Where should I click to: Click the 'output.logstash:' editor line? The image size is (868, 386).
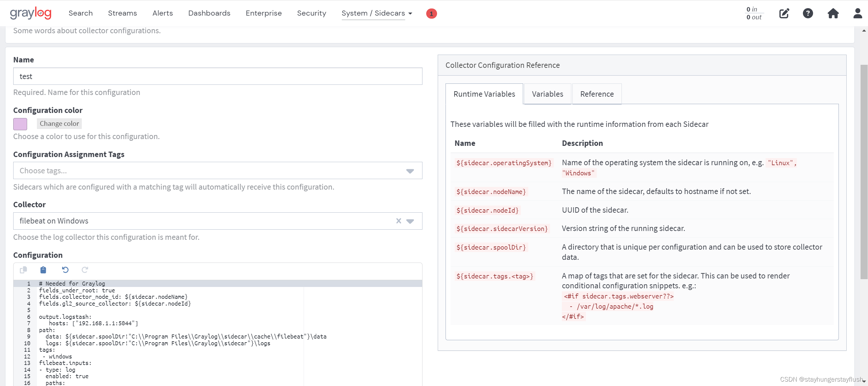65,317
